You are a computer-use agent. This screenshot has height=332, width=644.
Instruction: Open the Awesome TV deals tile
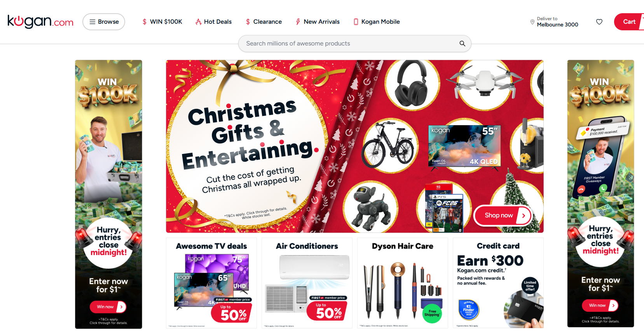pos(211,283)
